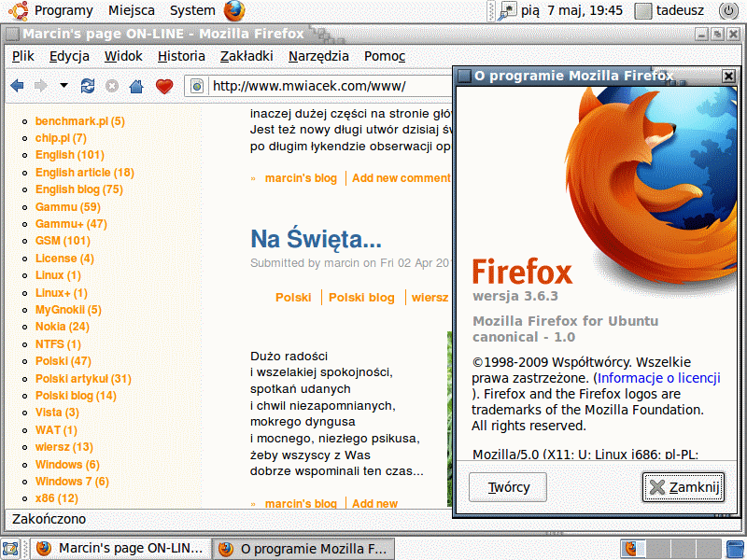
Task: Switch to Marcin's page ON-LINE taskbar window
Action: click(120, 549)
